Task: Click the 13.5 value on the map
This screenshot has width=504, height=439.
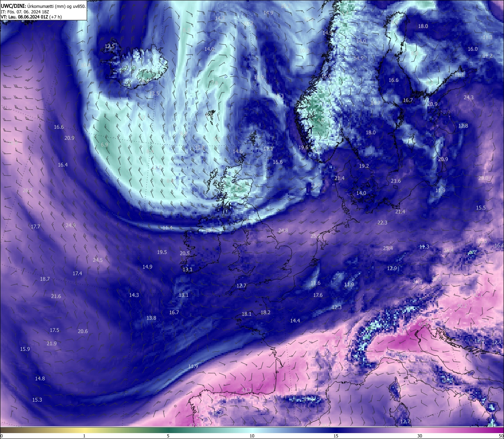Action: (154, 93)
